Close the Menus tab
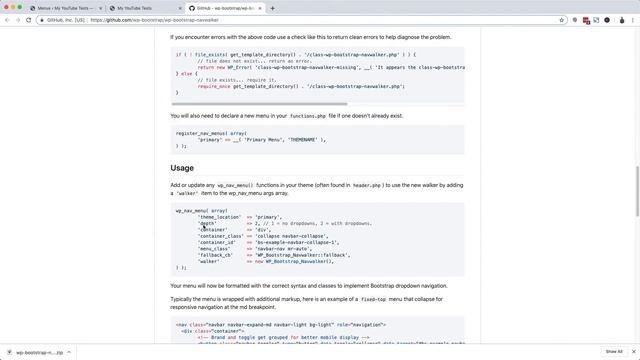Viewport: 640px width, 360px height. pyautogui.click(x=100, y=8)
